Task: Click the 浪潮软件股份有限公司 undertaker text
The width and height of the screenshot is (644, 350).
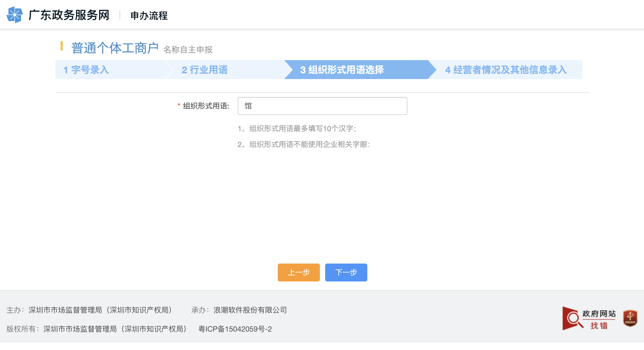Action: click(x=250, y=310)
